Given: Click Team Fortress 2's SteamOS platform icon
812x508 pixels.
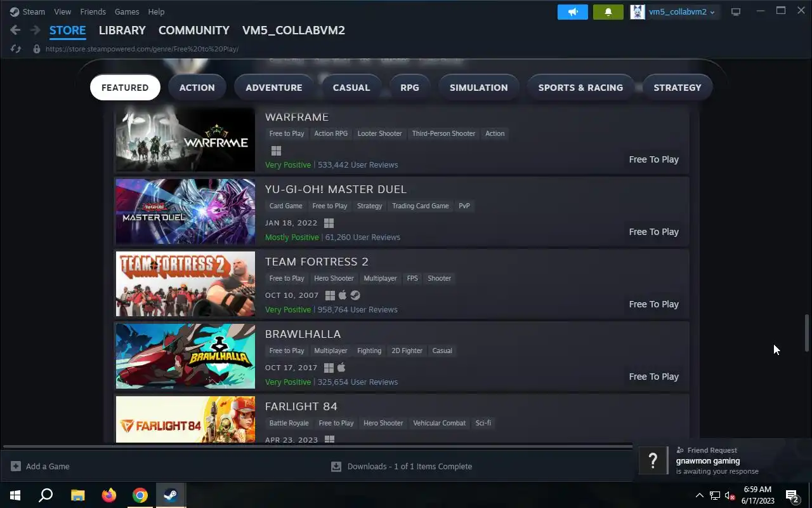Looking at the screenshot, I should pyautogui.click(x=355, y=295).
